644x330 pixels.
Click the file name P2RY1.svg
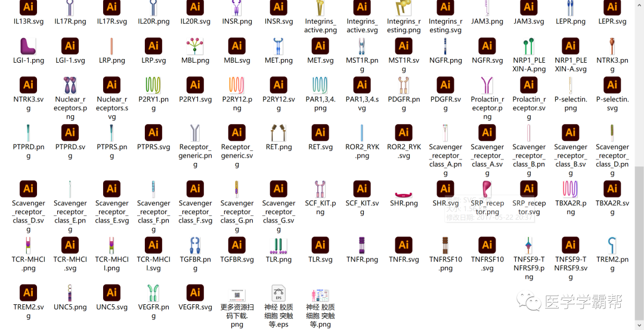pyautogui.click(x=195, y=100)
